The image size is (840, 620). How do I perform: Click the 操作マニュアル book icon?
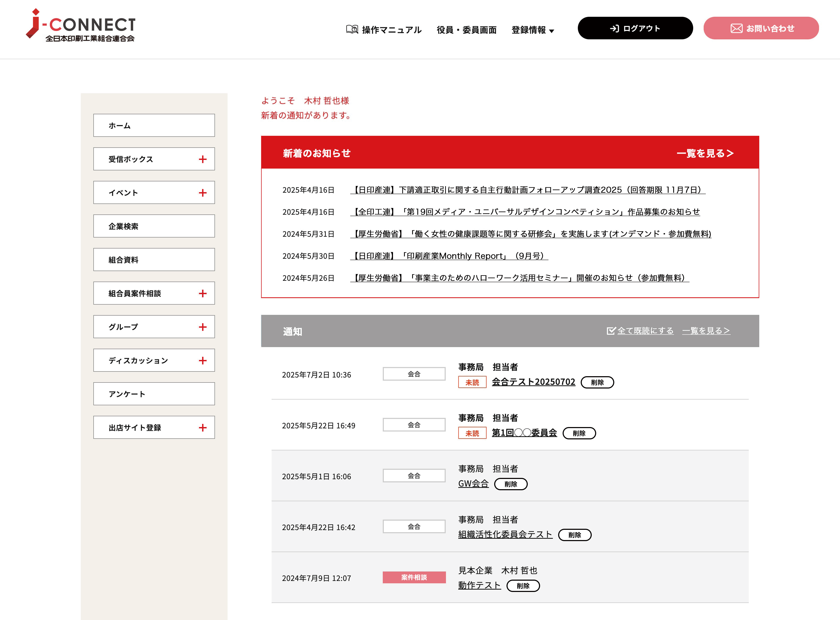(352, 29)
